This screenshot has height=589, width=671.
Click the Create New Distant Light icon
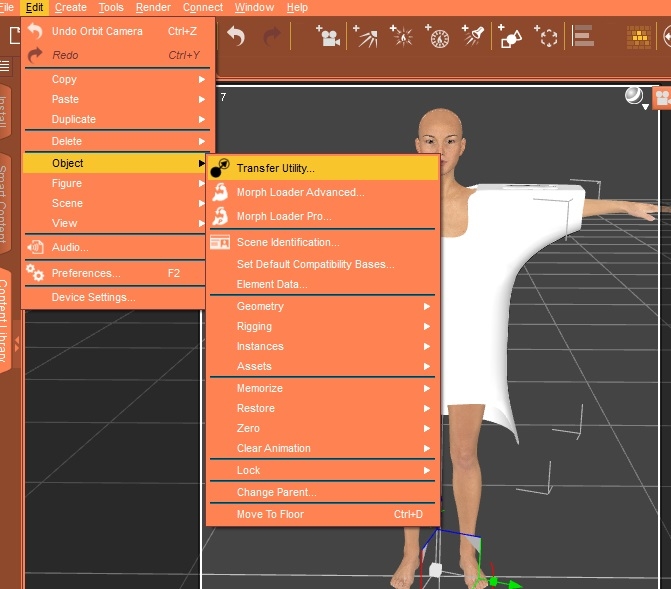[x=366, y=38]
